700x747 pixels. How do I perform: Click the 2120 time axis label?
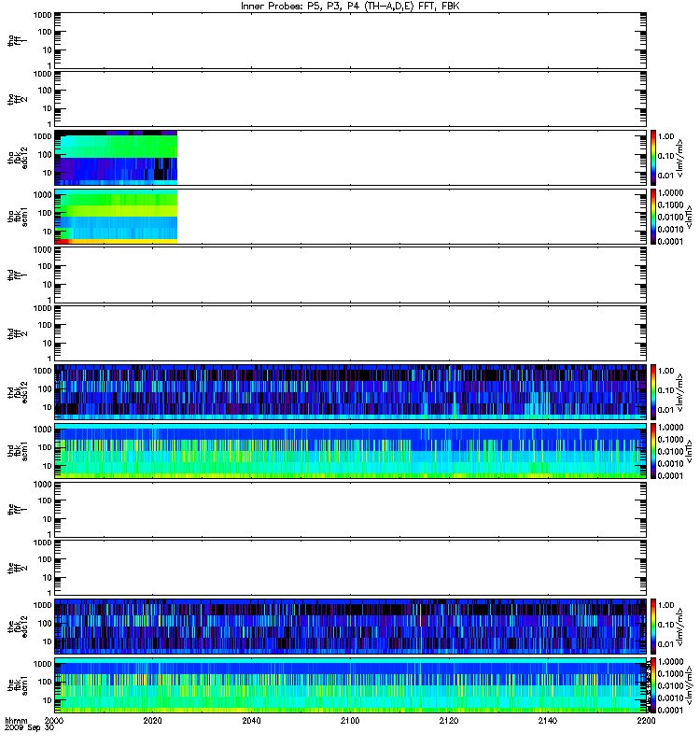449,720
